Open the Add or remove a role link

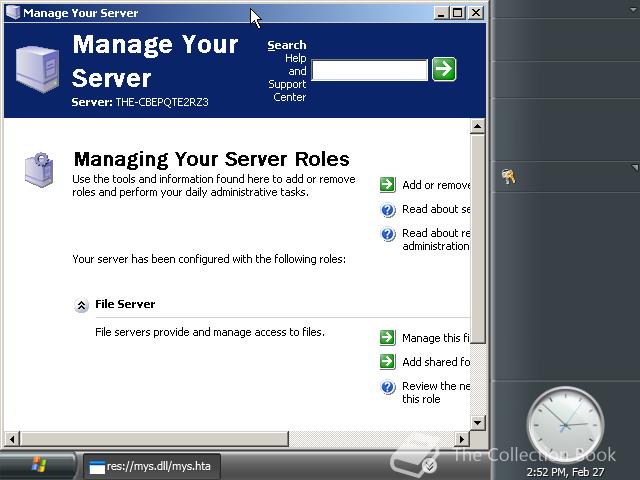click(436, 185)
